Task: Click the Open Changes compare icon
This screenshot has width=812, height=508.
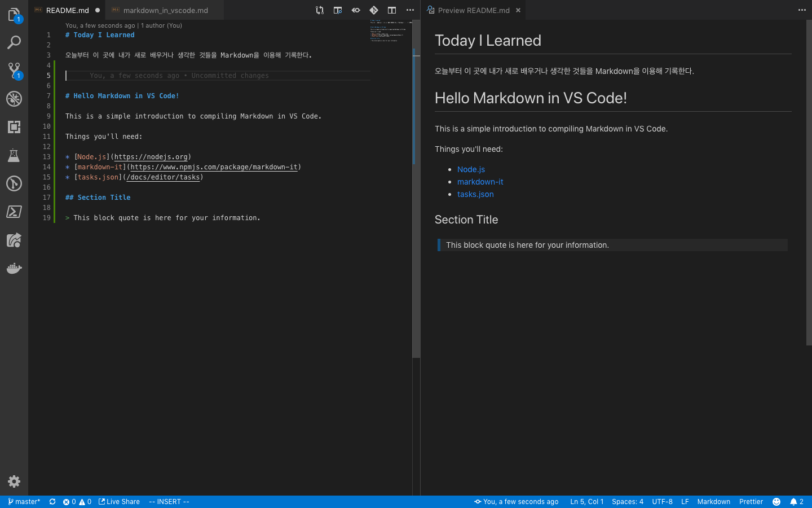Action: click(320, 10)
